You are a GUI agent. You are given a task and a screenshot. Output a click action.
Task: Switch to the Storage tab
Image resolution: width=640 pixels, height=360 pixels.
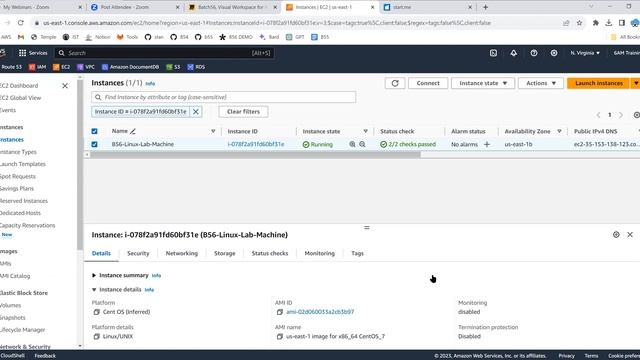[224, 253]
